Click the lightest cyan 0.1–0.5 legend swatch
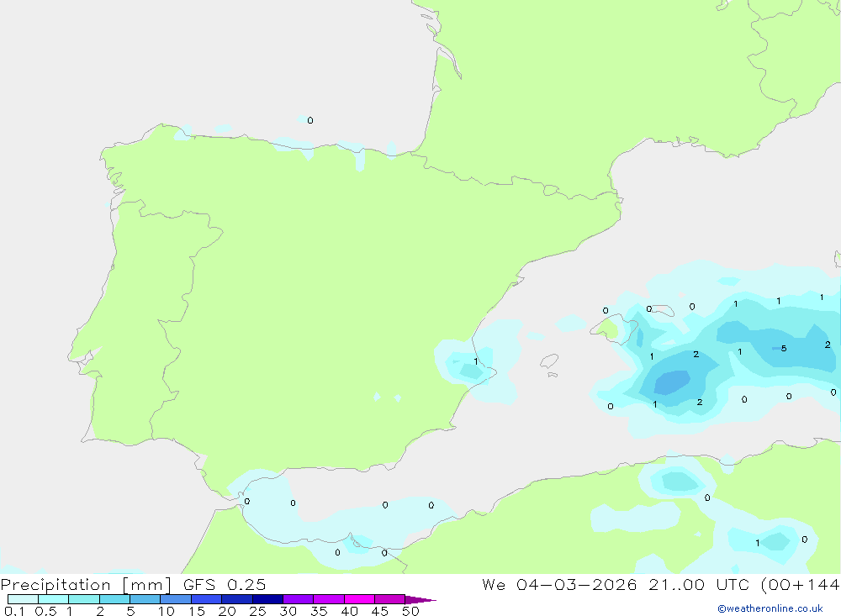 pyautogui.click(x=23, y=599)
